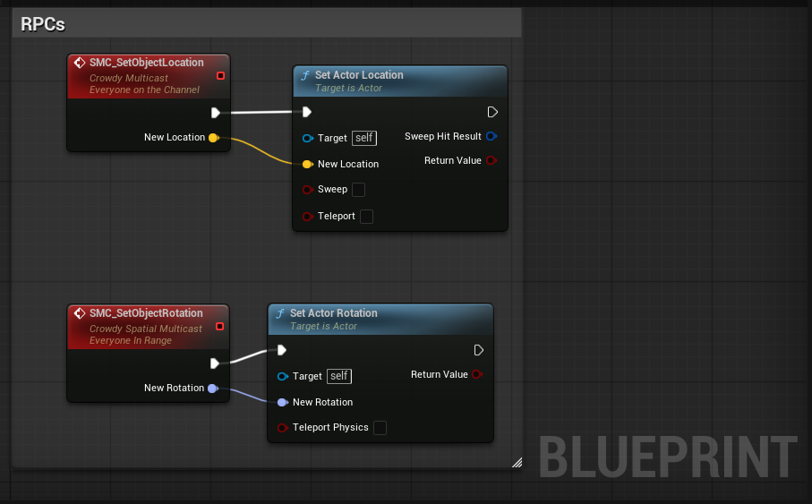Click New Location input pin on Set Actor Location
The height and width of the screenshot is (504, 812).
(308, 164)
